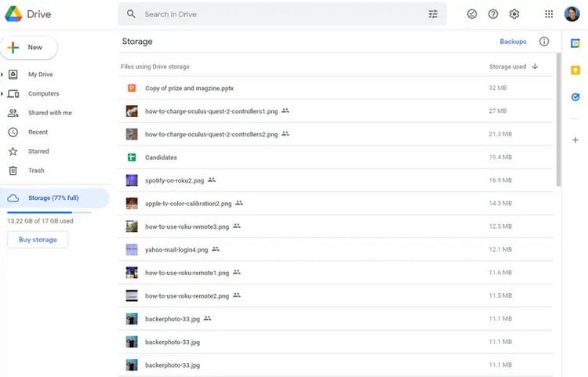Click the PowerPoint icon of prize and magzine file
This screenshot has width=588, height=377.
[132, 88]
